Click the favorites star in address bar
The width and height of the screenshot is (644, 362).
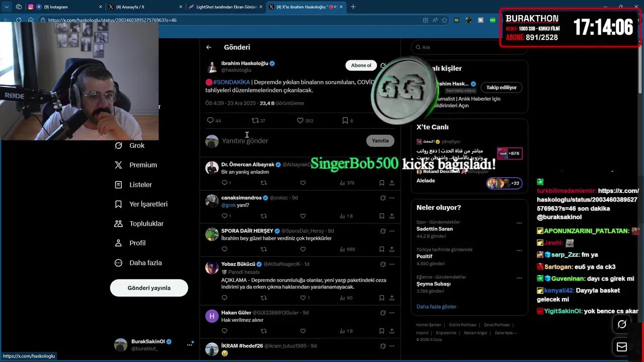(x=444, y=20)
